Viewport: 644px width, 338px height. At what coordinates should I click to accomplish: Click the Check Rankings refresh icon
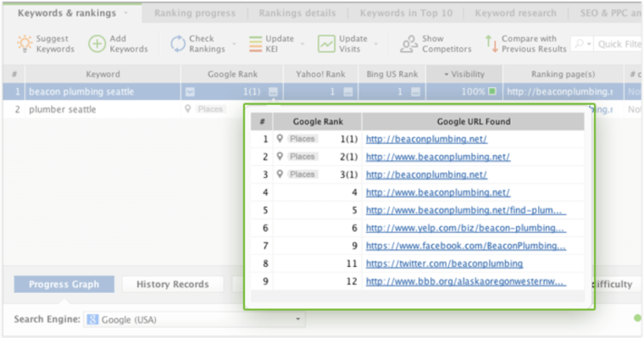178,43
